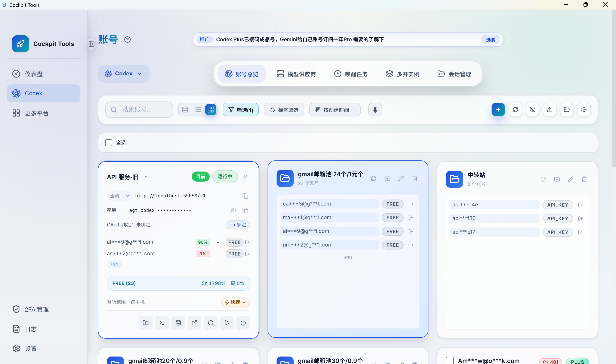Refresh all accounts in the toolbar
This screenshot has height=364, width=616.
coord(515,110)
